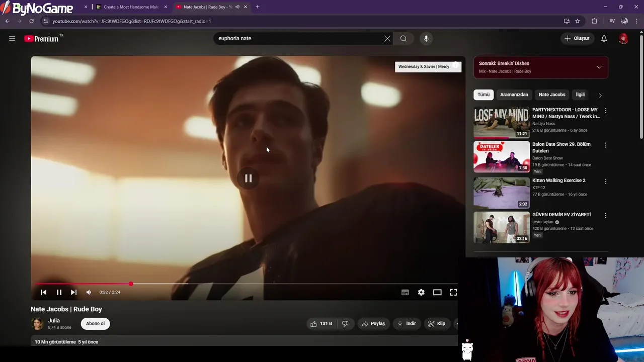The image size is (644, 362).
Task: Download the video via İndir
Action: coord(407,324)
